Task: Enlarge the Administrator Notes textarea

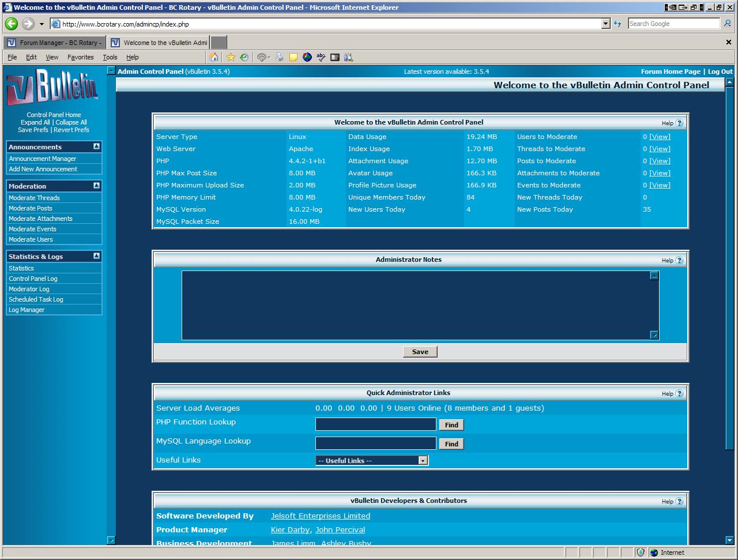Action: (654, 335)
